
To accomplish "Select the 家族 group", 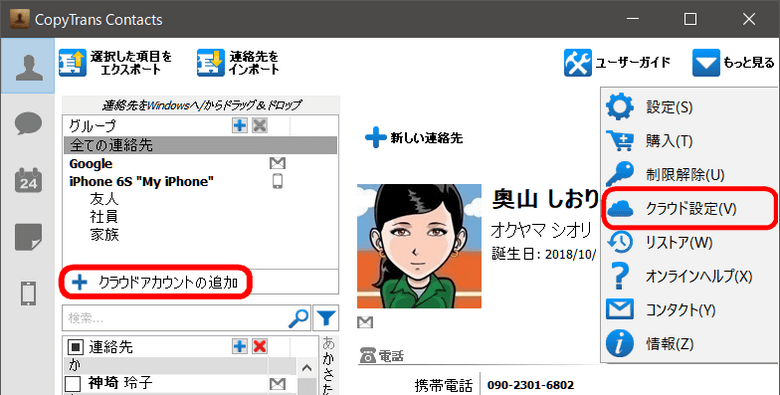I will (x=104, y=234).
